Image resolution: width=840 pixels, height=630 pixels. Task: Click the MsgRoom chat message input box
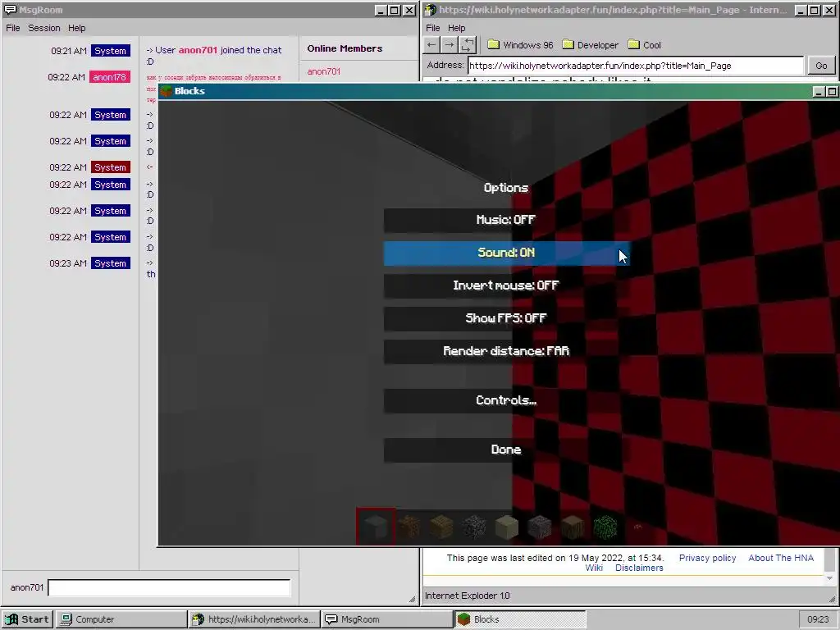(x=169, y=587)
